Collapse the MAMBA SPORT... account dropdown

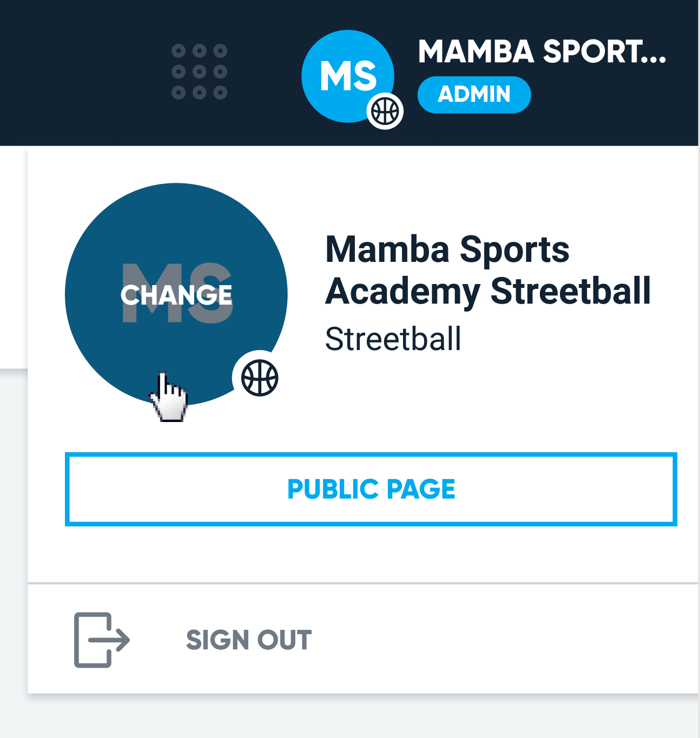[x=542, y=52]
